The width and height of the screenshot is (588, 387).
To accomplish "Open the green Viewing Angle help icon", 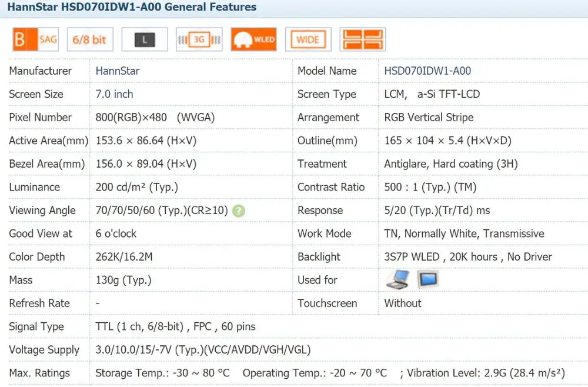I will pyautogui.click(x=239, y=211).
